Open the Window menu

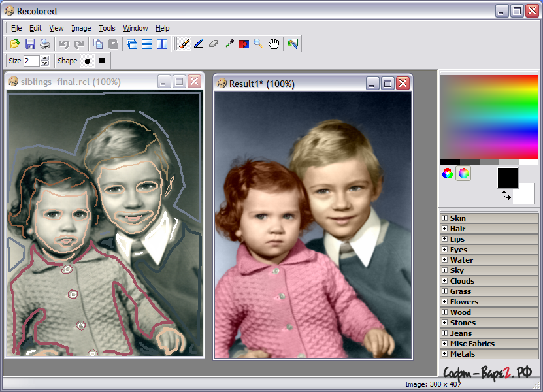tap(135, 28)
